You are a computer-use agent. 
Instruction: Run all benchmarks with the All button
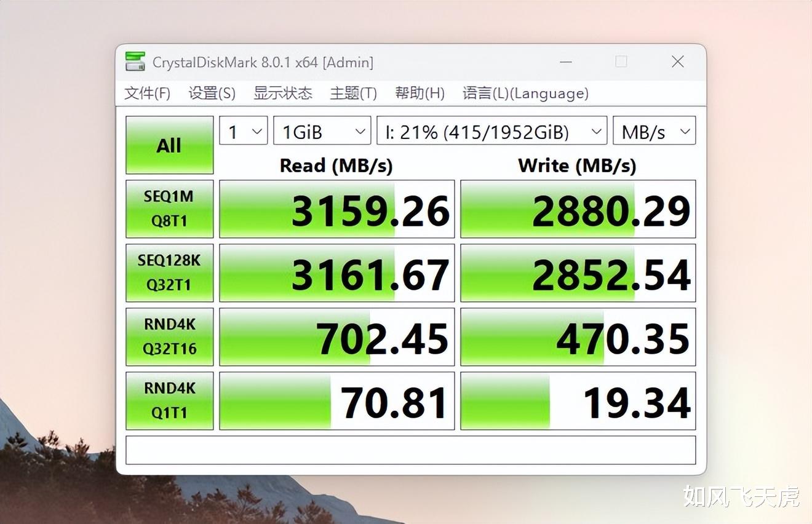[169, 145]
